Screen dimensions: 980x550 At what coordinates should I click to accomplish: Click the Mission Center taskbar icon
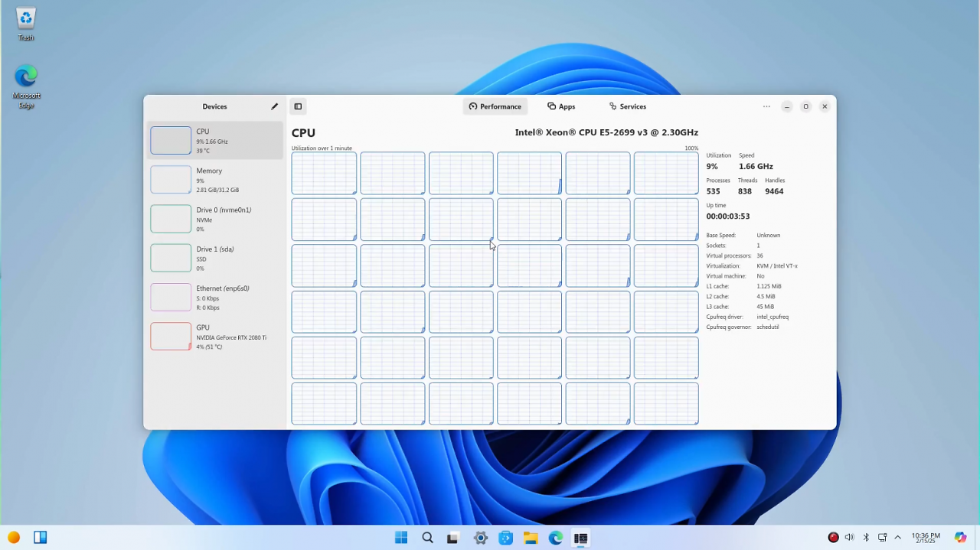tap(581, 538)
